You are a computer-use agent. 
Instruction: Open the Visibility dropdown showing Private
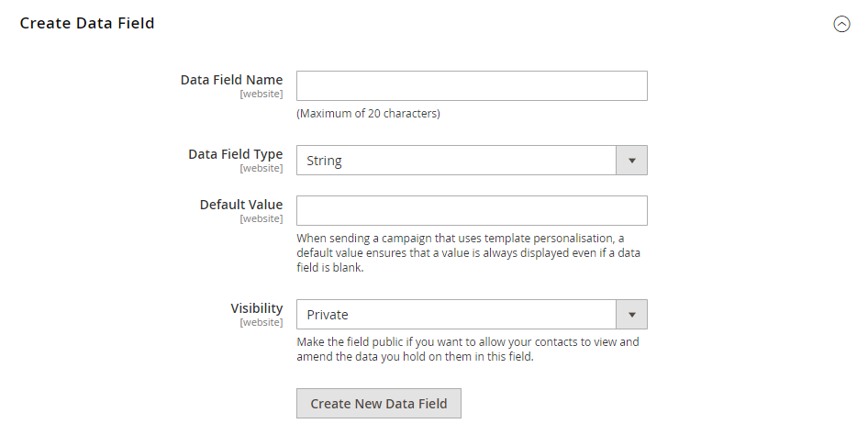(472, 314)
